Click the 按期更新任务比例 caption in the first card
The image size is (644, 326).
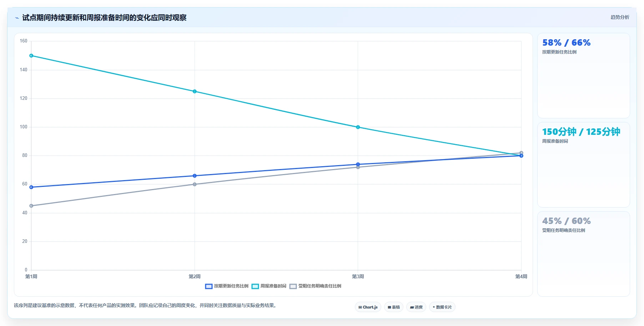(x=559, y=52)
